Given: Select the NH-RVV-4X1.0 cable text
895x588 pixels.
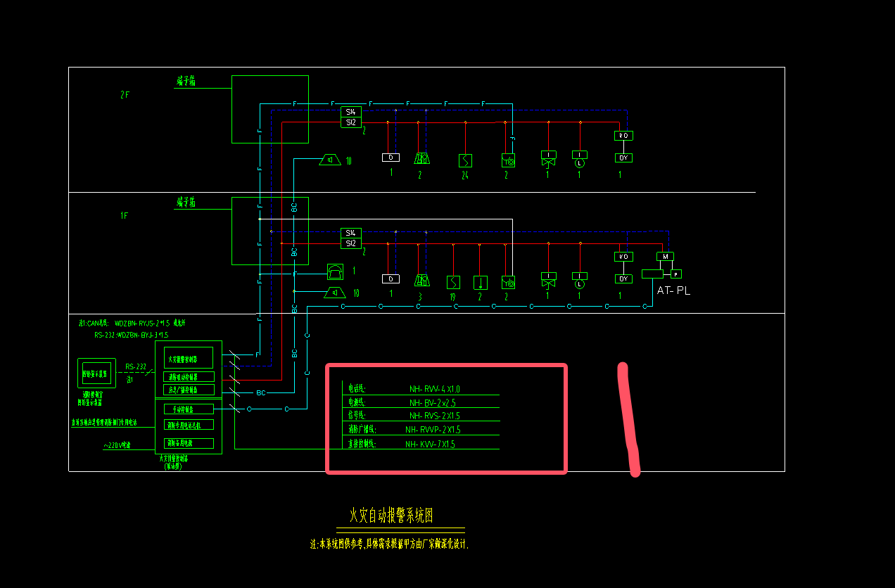Looking at the screenshot, I should pyautogui.click(x=435, y=389).
